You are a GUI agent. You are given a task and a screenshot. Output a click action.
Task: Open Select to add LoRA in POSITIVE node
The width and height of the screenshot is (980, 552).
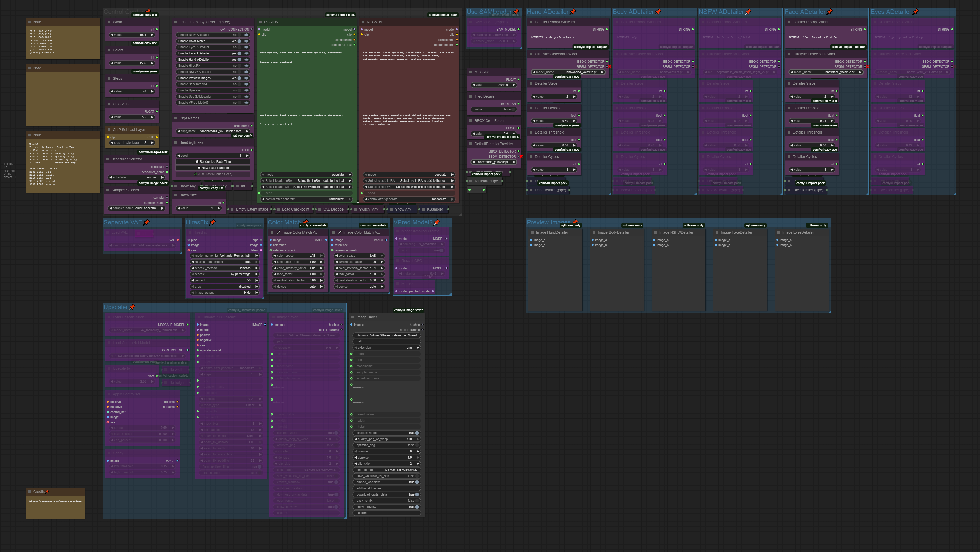click(306, 181)
